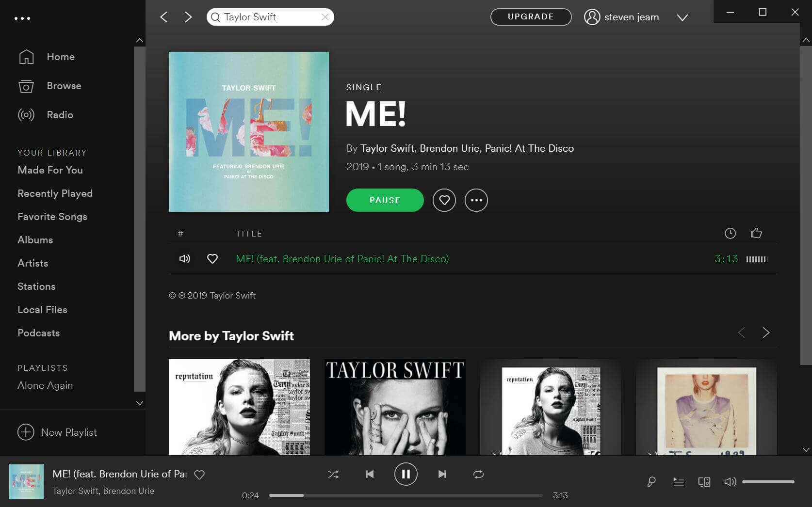Save the single with the heart button

[x=444, y=200]
